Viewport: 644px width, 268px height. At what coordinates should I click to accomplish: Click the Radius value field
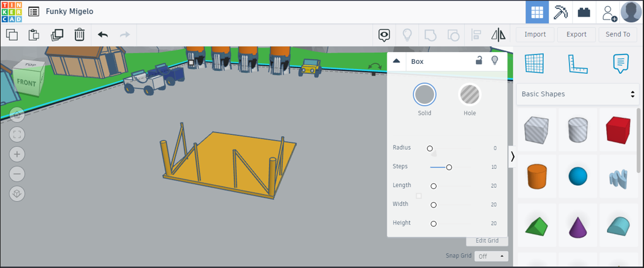click(495, 148)
